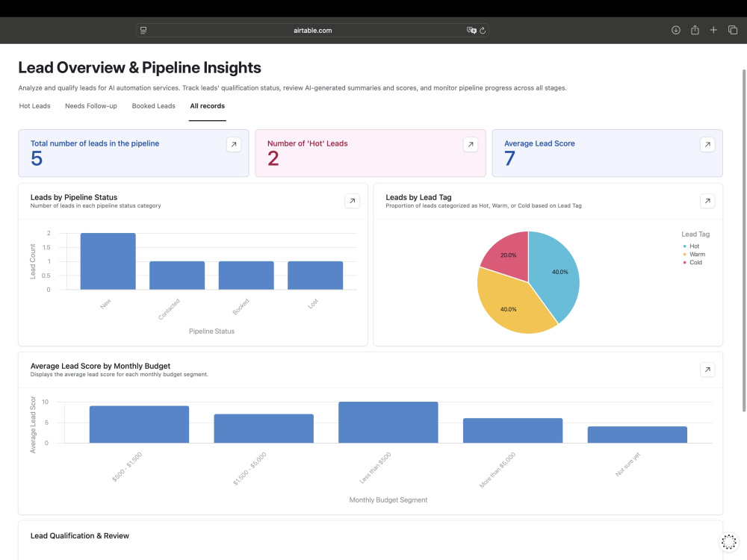The height and width of the screenshot is (560, 747).
Task: Click the 'Lead Tag' legend title
Action: (x=695, y=234)
